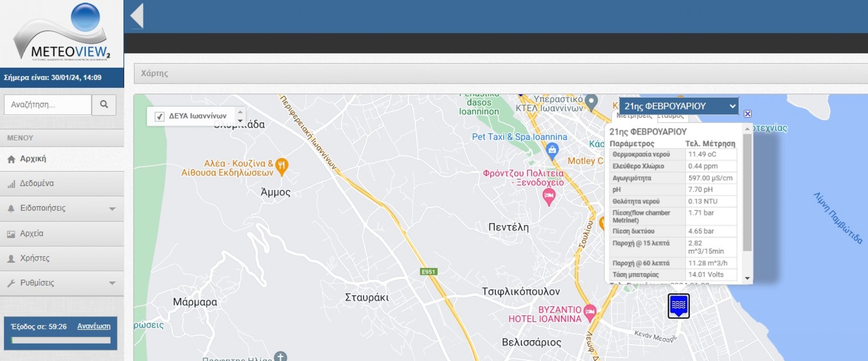Click the Αλέα restaurant map pin
The width and height of the screenshot is (868, 361).
282,166
